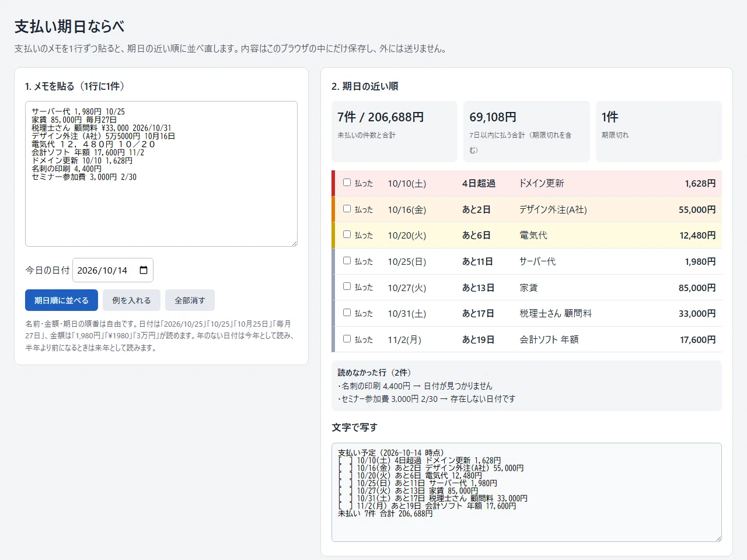Click the あと17日 label
Screen dimensions: 747x560
478,313
